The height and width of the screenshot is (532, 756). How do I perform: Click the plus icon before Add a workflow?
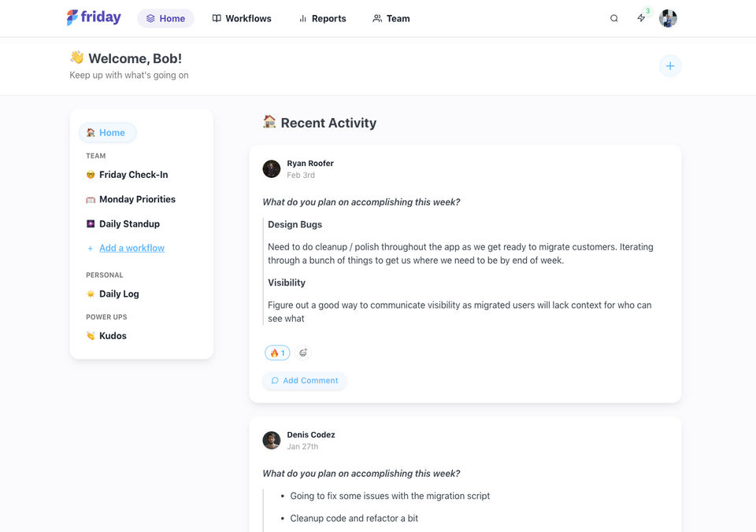click(x=90, y=248)
